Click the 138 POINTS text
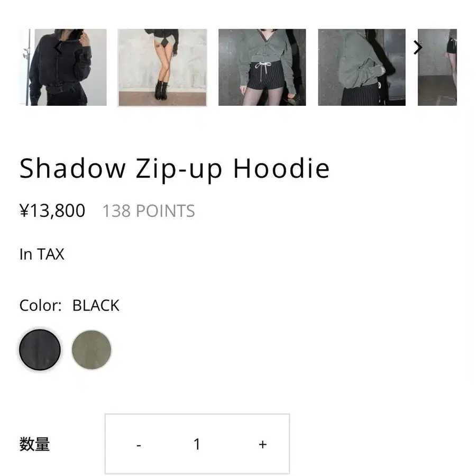The width and height of the screenshot is (476, 476). (149, 210)
